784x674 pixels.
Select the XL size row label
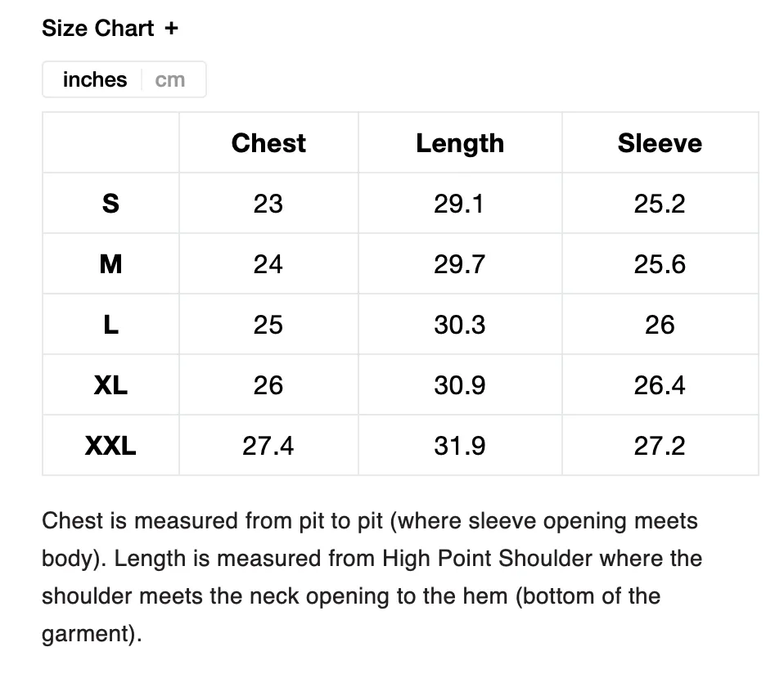(x=110, y=385)
